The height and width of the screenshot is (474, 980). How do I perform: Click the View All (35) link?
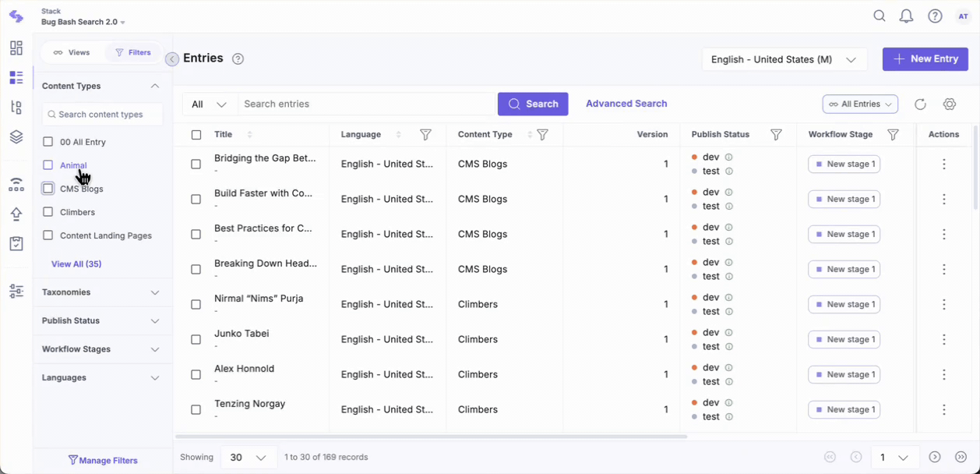click(x=76, y=264)
